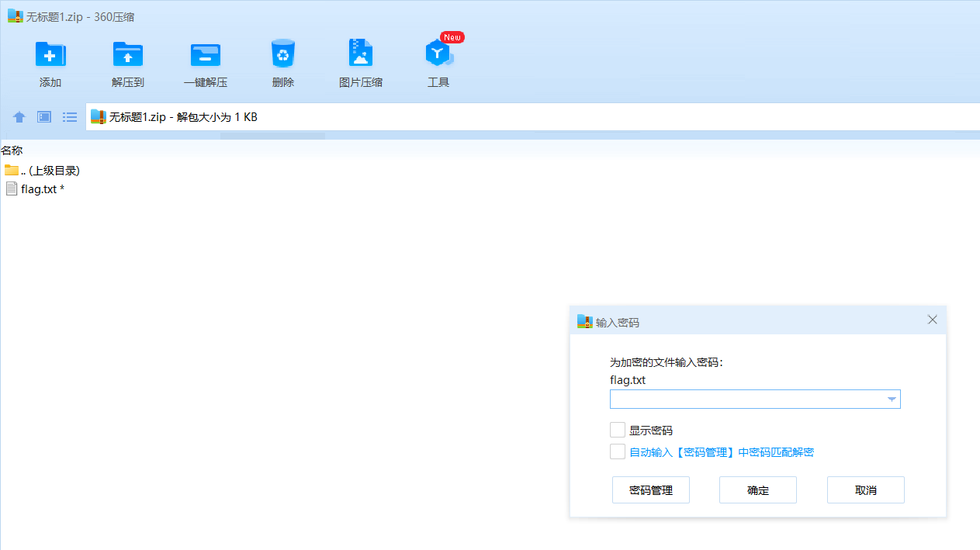
Task: Click the icon in the 输入密码 dialog title
Action: 585,321
